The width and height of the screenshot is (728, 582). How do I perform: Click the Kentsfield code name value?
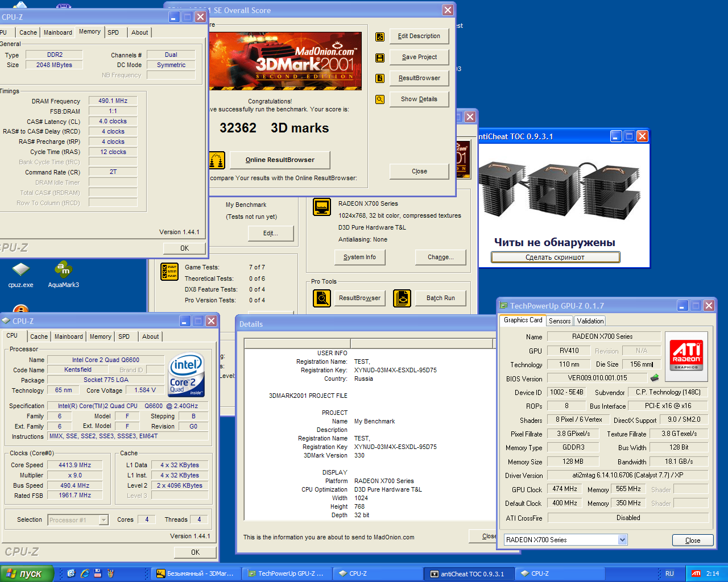78,370
